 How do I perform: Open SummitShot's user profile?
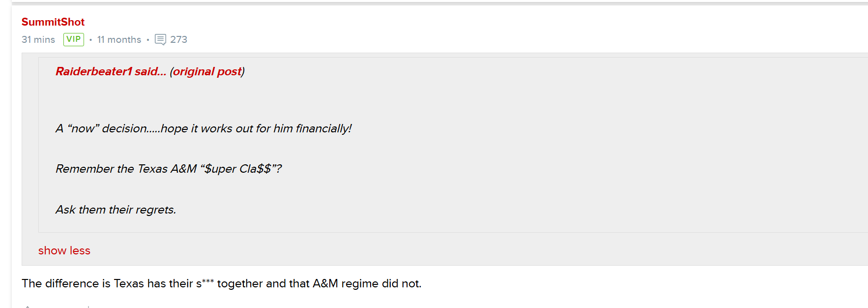(x=53, y=22)
